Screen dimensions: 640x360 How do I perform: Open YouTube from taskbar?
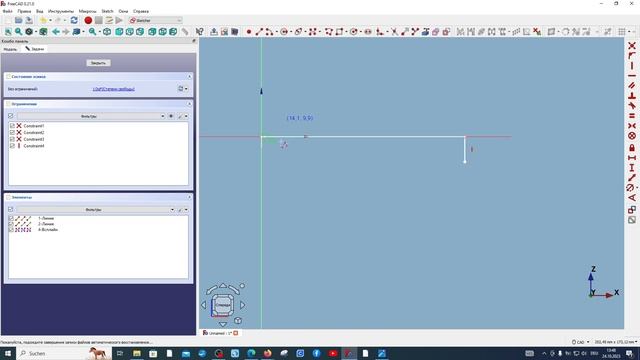point(333,353)
